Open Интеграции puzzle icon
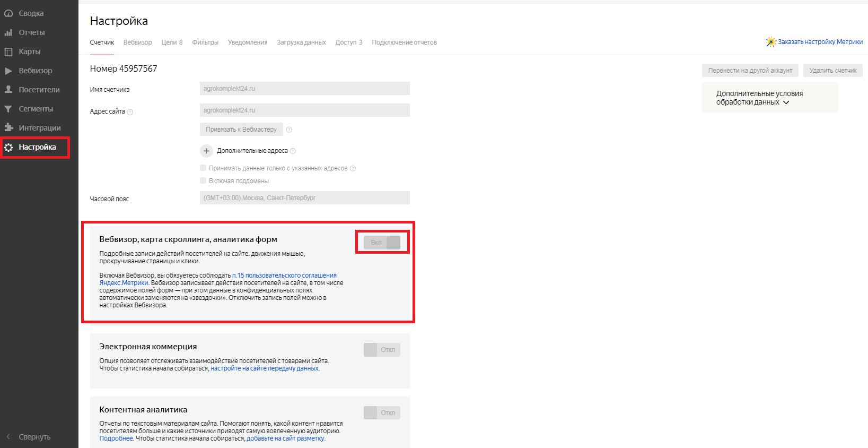 coord(8,128)
